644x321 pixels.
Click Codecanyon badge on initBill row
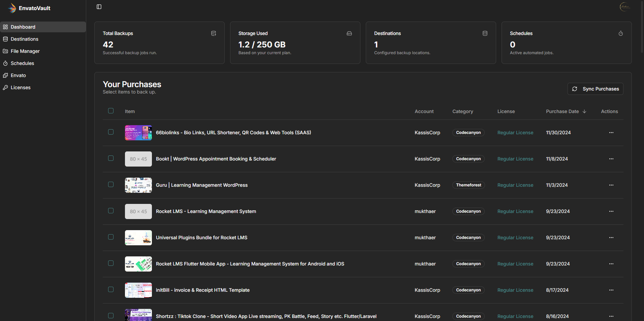pos(469,290)
